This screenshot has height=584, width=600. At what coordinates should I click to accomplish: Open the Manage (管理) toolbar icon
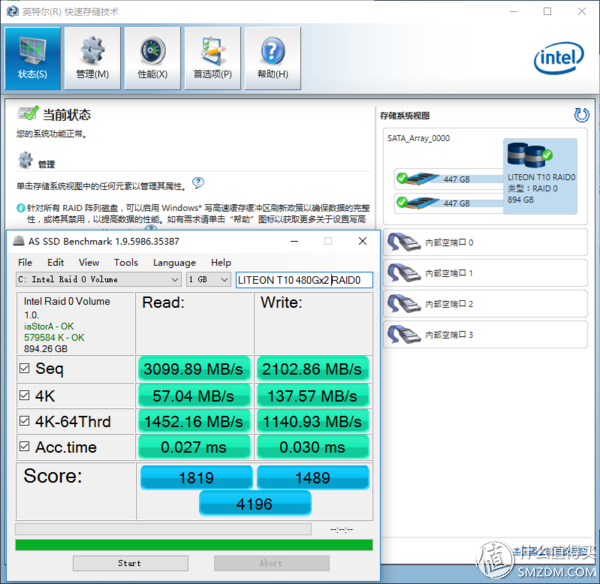tap(92, 57)
